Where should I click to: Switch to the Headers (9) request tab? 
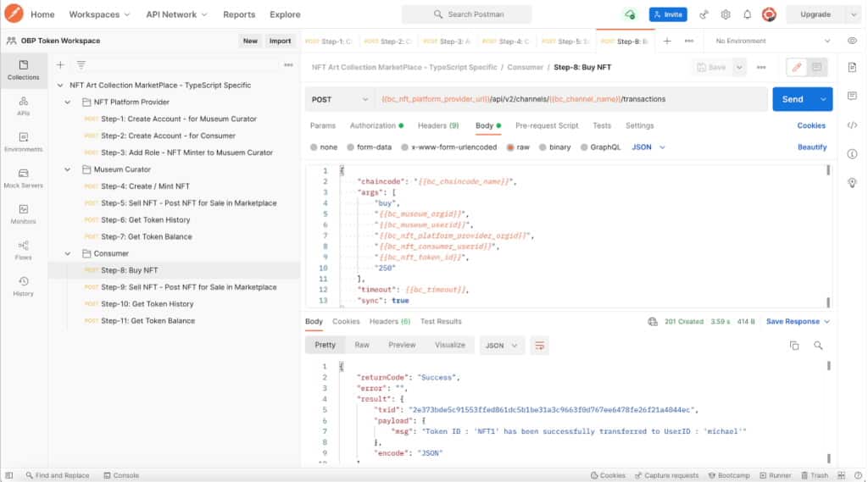click(438, 125)
